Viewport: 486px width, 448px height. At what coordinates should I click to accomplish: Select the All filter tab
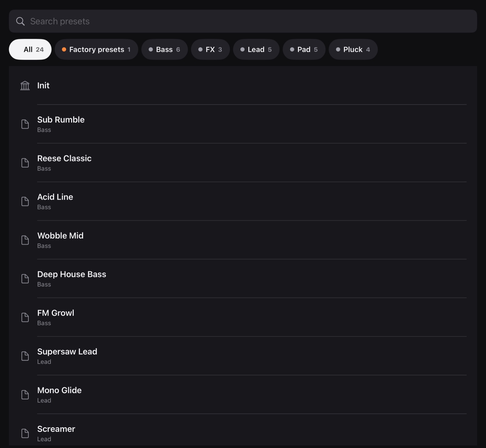(x=30, y=50)
